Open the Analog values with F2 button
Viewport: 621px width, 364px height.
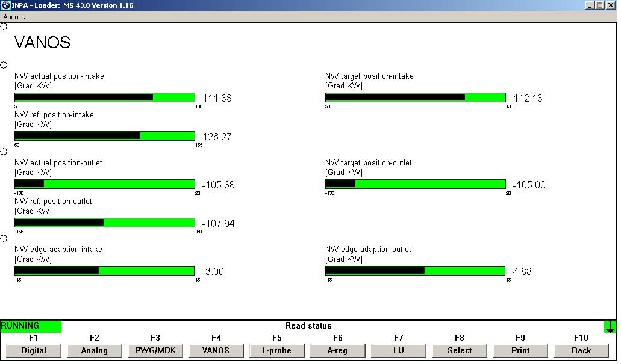(x=95, y=350)
